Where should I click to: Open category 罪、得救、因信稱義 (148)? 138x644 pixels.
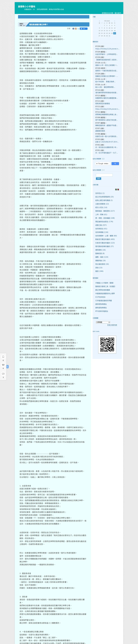click(105, 218)
